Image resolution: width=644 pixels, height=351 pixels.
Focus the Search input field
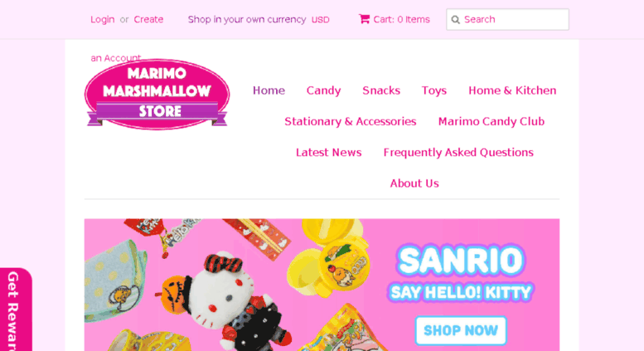tap(507, 19)
